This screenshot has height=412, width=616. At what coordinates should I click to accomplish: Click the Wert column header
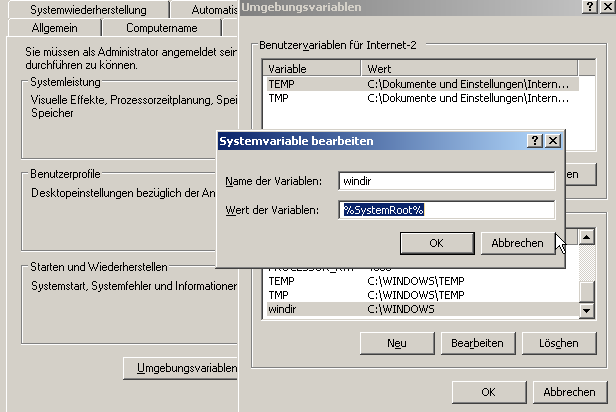(x=468, y=69)
